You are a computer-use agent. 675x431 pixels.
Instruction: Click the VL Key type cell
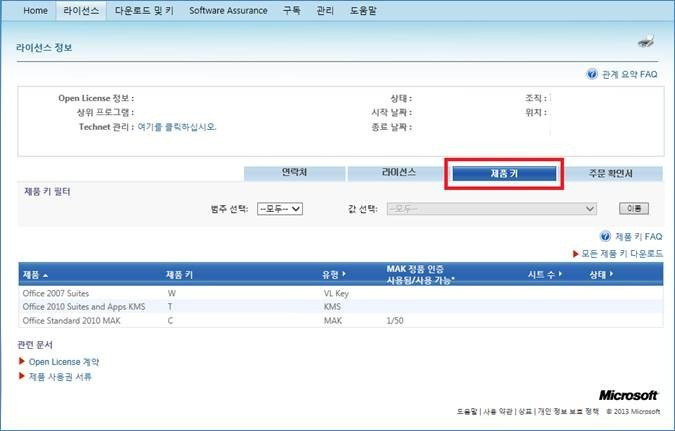click(336, 293)
